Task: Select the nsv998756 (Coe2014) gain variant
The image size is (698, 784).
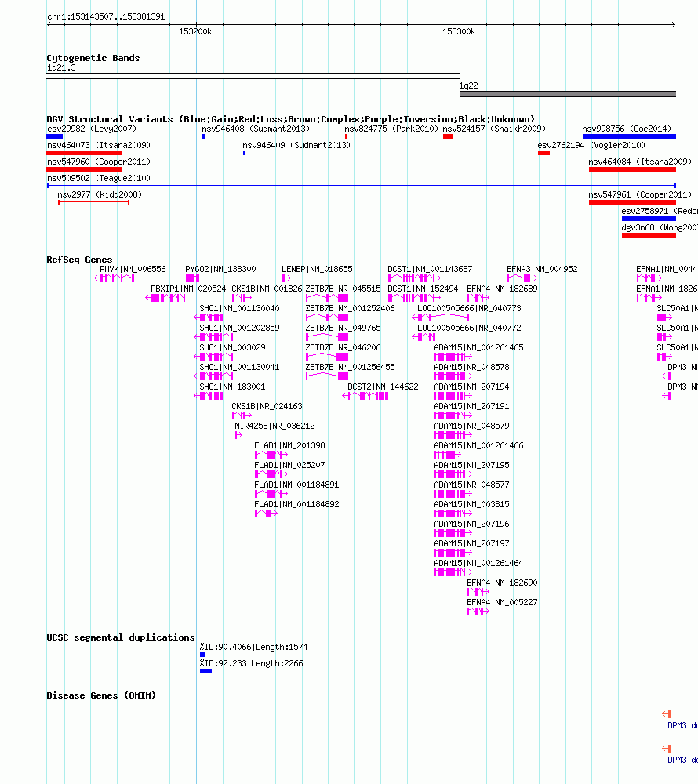Action: point(629,136)
